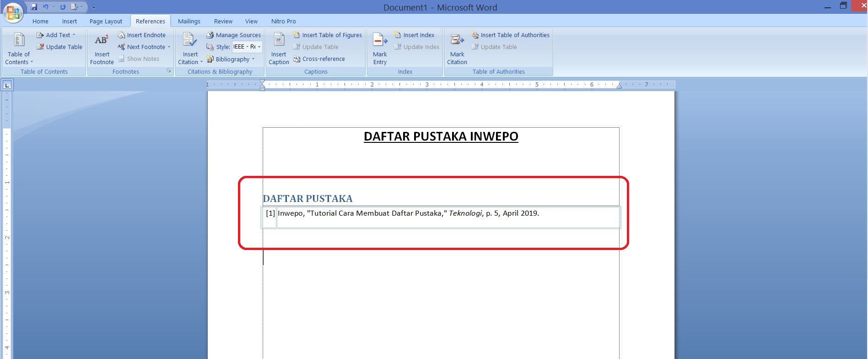Open the Next Footnote dropdown arrow
The height and width of the screenshot is (359, 868).
point(169,47)
